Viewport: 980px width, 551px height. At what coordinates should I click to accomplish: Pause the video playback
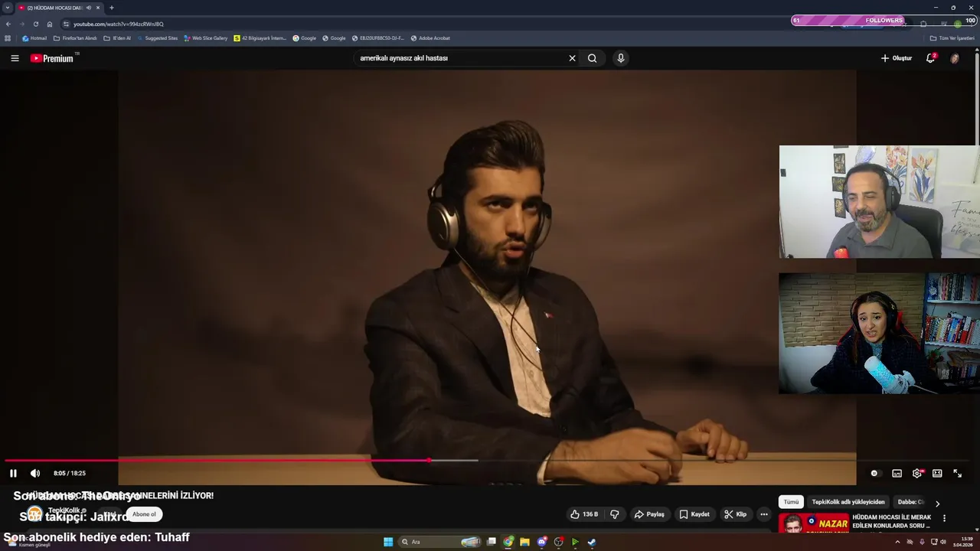coord(13,473)
